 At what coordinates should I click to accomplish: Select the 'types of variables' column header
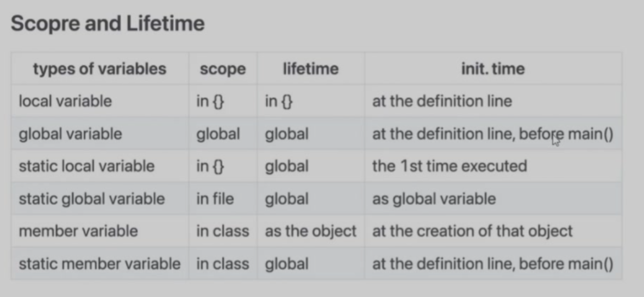(100, 69)
